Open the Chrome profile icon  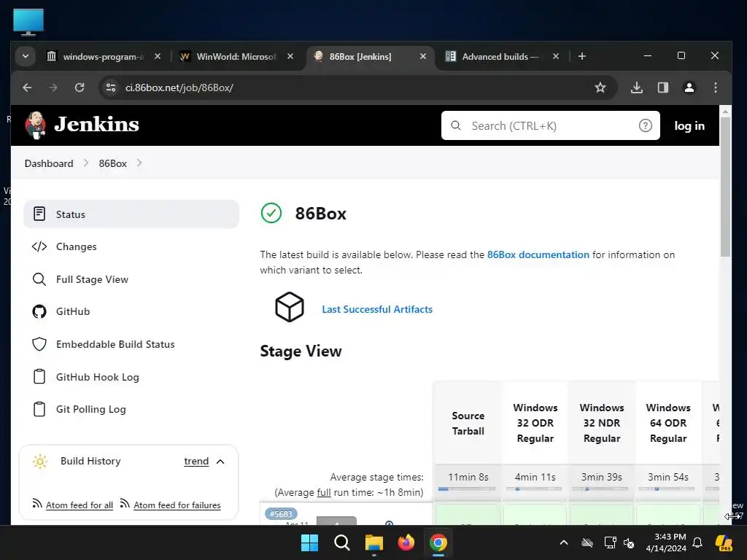point(689,87)
